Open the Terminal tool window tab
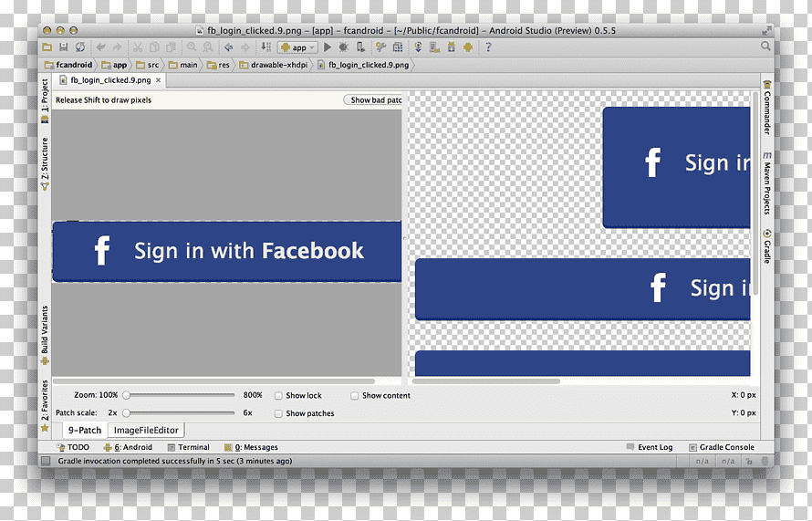812x521 pixels. click(x=189, y=447)
